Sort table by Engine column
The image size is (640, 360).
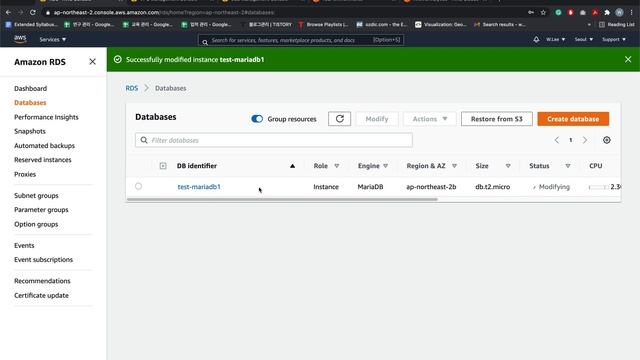coord(385,166)
